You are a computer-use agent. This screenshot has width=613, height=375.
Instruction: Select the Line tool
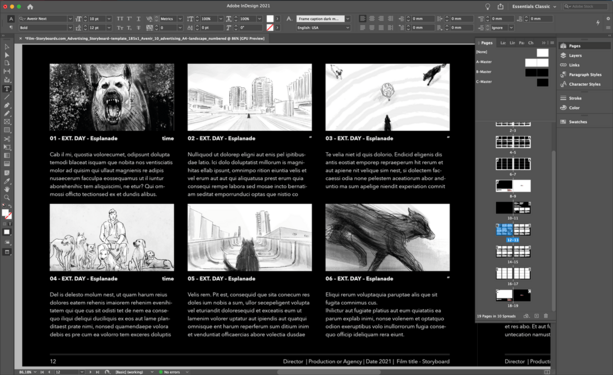[7, 97]
